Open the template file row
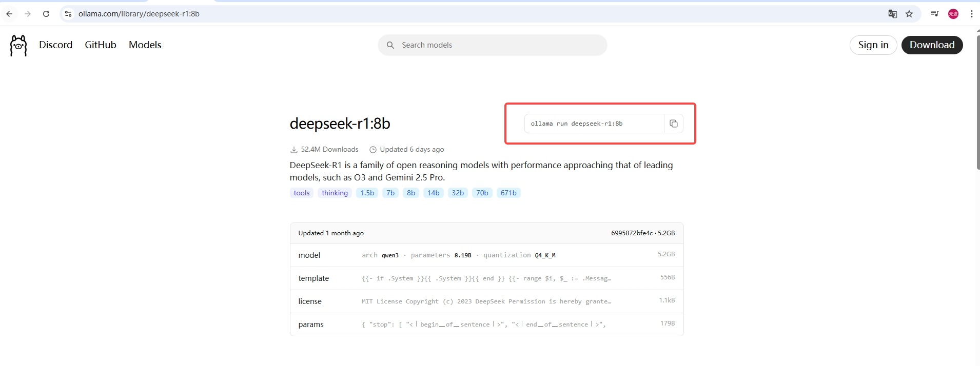The width and height of the screenshot is (980, 366). [x=486, y=278]
